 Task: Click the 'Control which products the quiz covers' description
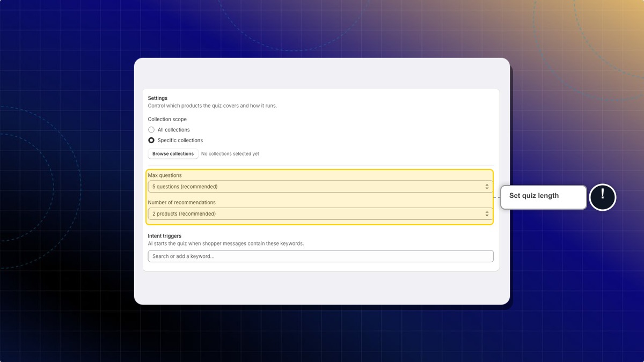pos(213,106)
